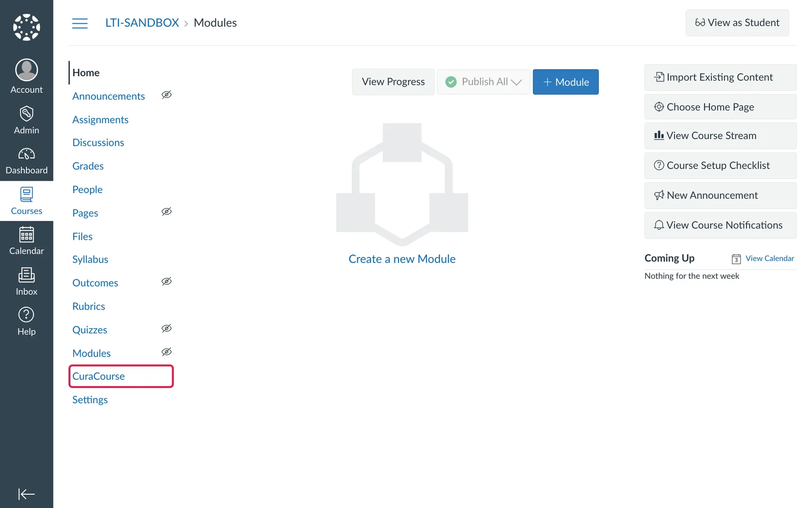Click the hidden eye icon next to Modules
The image size is (812, 508).
[166, 352]
